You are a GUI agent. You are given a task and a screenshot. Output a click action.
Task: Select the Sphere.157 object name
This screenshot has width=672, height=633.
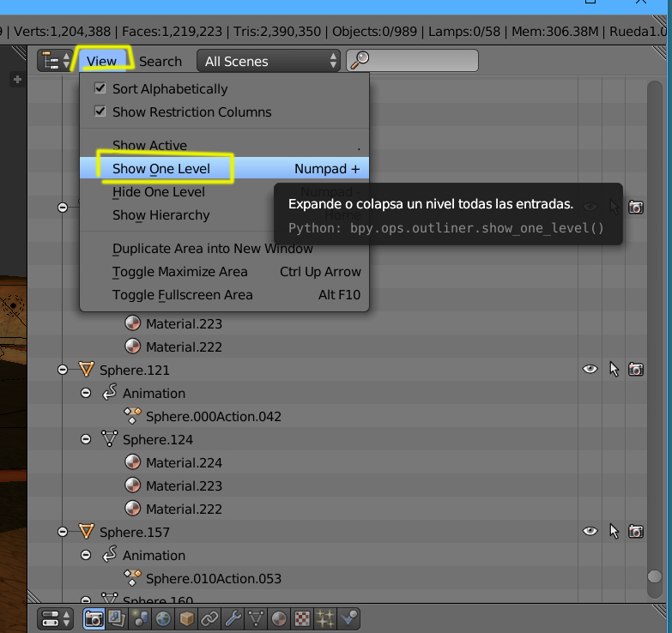point(135,532)
